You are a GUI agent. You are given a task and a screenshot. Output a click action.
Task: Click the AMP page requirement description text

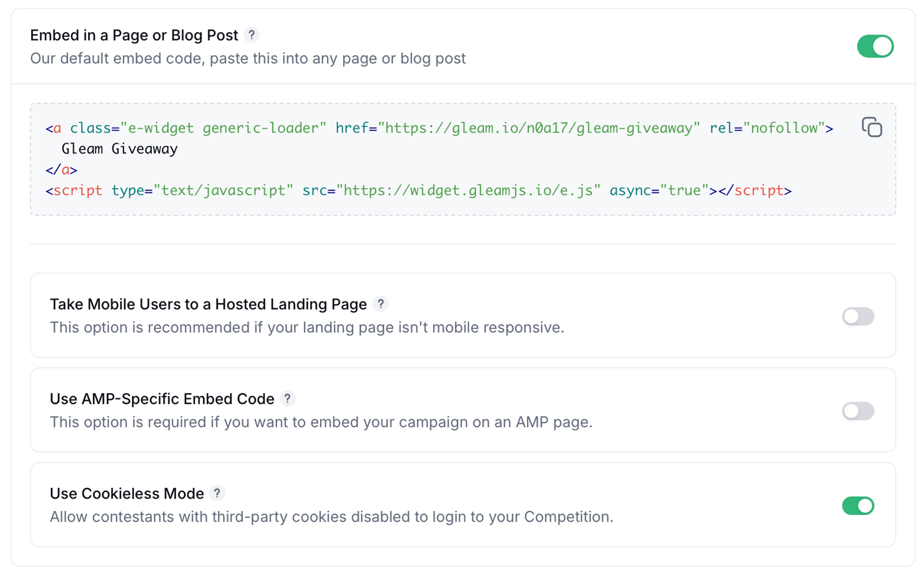coord(321,422)
